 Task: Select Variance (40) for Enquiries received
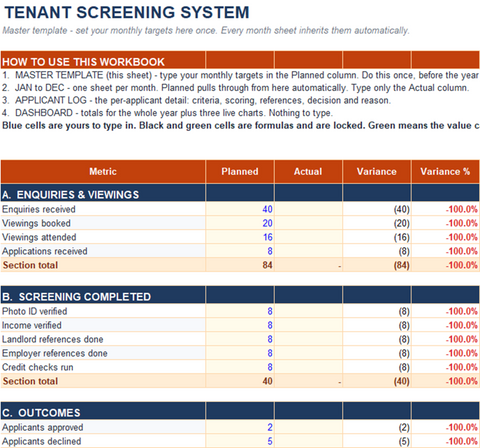coord(377,209)
